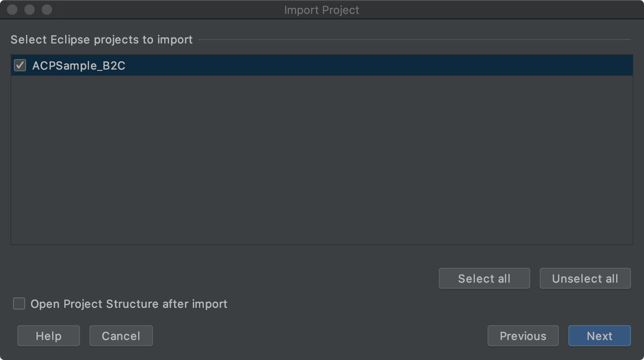Click the separator line beside the heading
The width and height of the screenshot is (644, 360).
coord(415,40)
